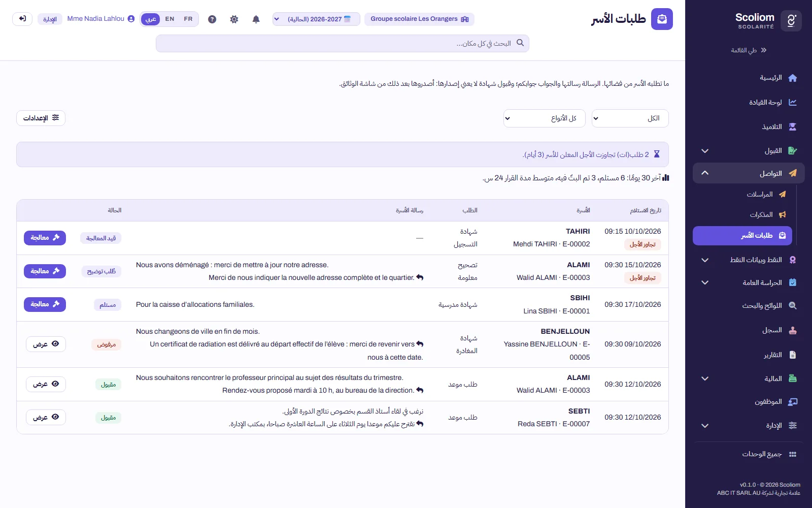
Task: Open المذكرات submenu item
Action: click(742, 214)
